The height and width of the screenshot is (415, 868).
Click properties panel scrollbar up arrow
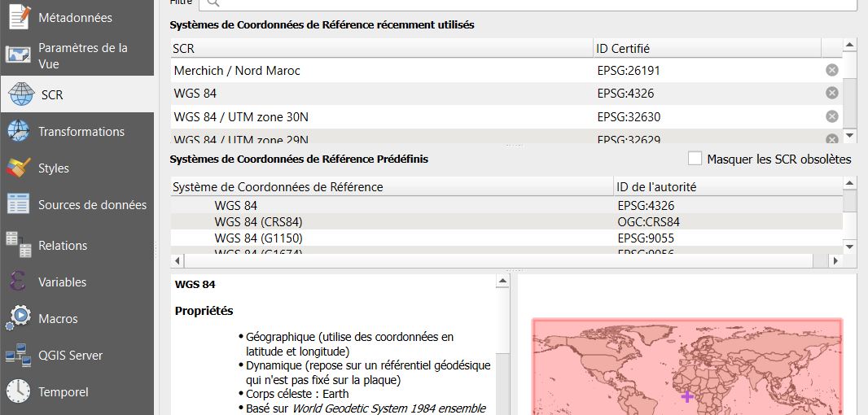[502, 282]
